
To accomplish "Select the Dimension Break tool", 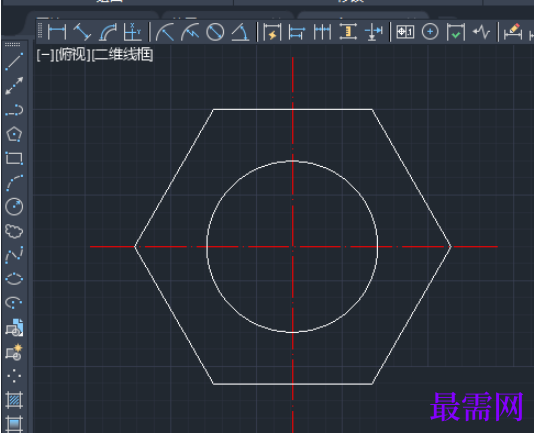I will [373, 32].
